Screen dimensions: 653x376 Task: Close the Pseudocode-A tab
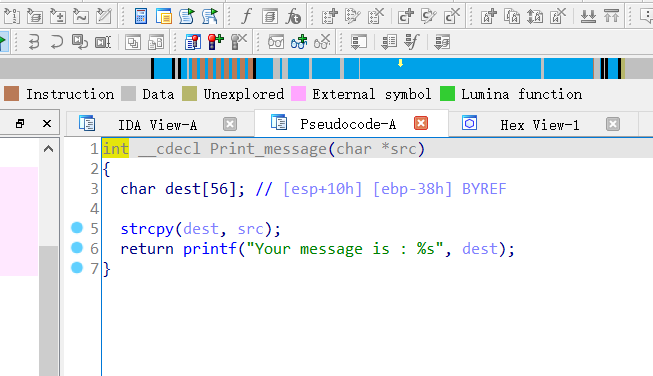421,124
